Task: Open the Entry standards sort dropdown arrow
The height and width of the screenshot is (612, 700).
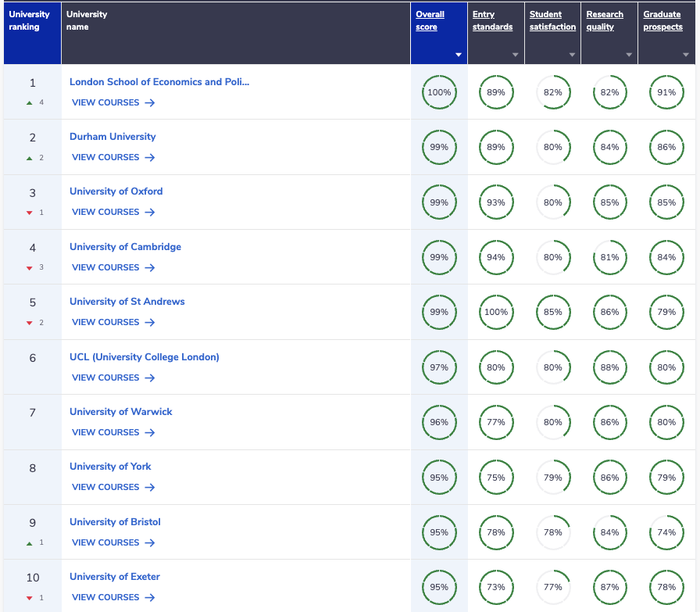Action: click(515, 55)
